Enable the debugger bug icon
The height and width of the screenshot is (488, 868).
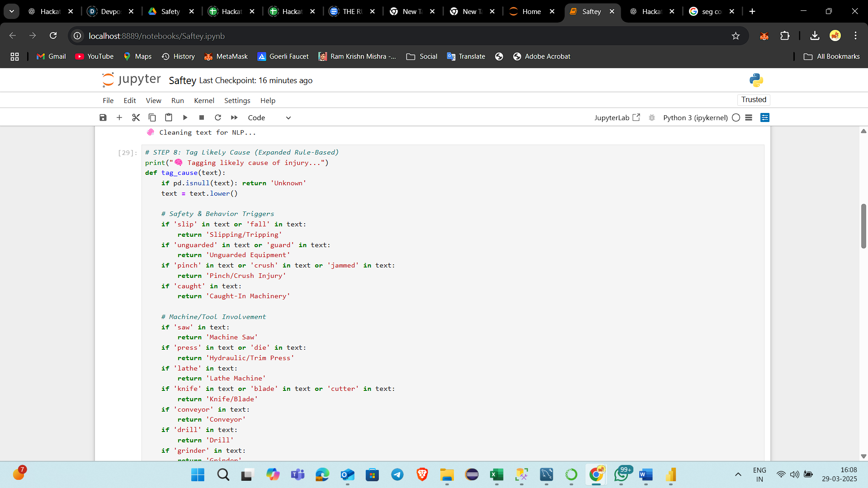(652, 117)
